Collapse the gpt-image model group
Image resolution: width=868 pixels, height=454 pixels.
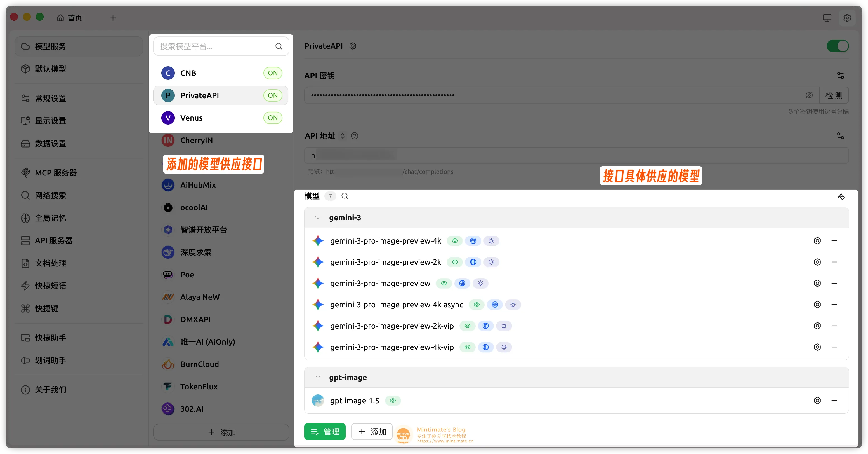[x=318, y=377]
